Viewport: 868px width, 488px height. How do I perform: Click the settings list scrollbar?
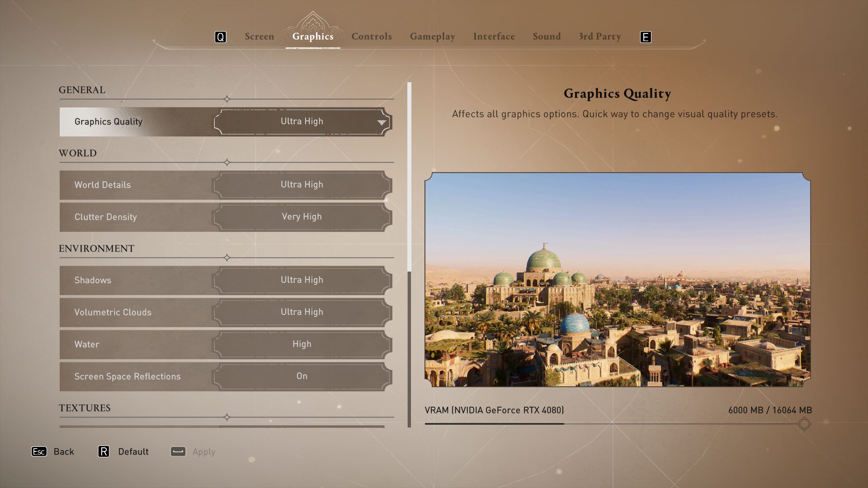[x=409, y=255]
